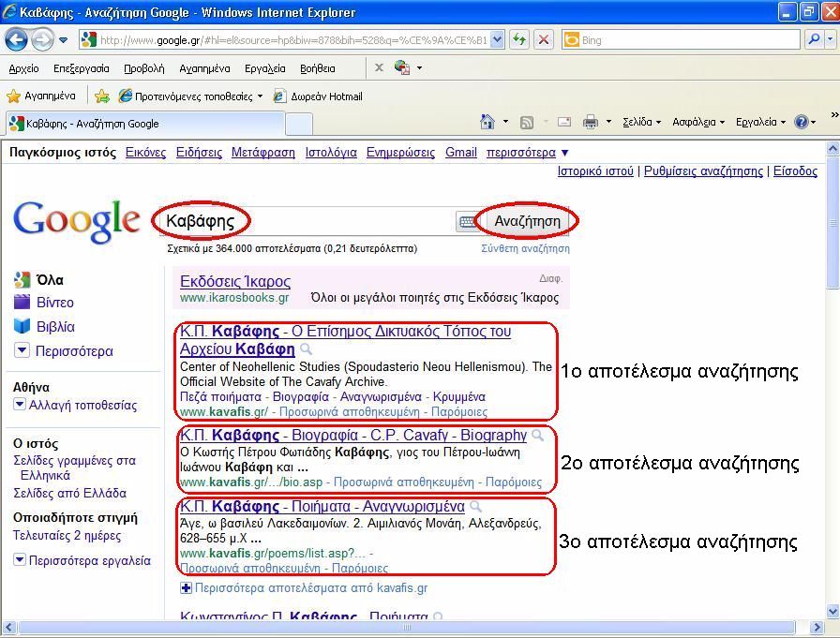Click the green Refresh icon
The width and height of the screenshot is (840, 638).
pos(518,40)
